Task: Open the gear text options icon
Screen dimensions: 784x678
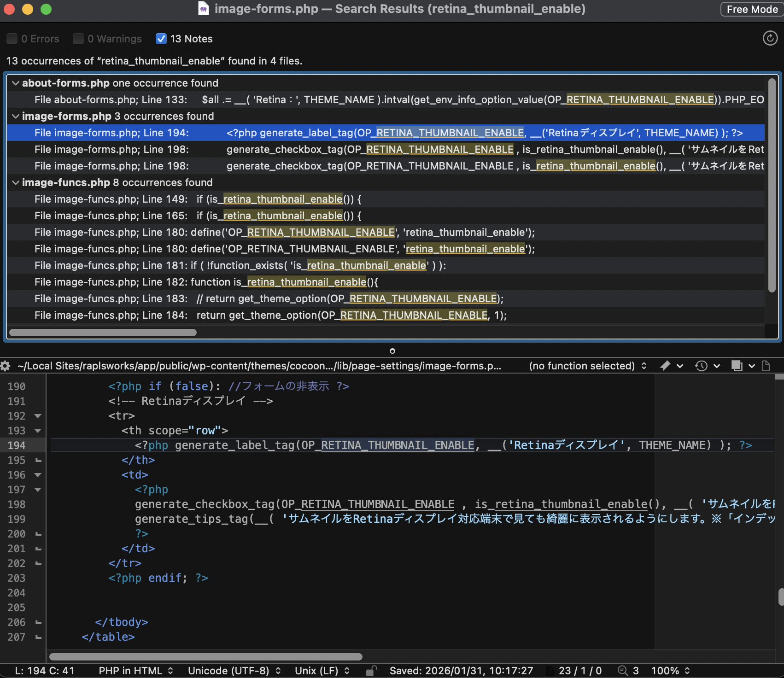Action: (6, 366)
